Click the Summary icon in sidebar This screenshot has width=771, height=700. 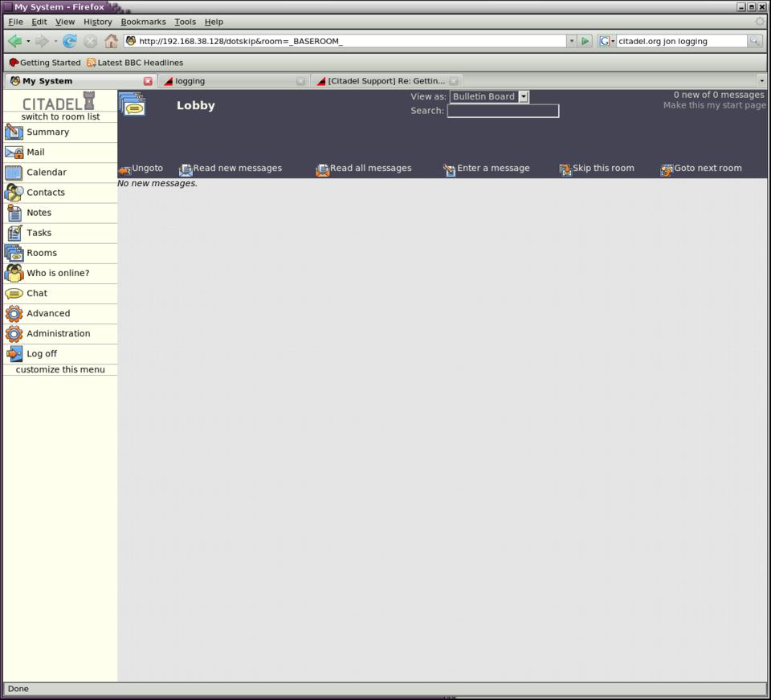pyautogui.click(x=14, y=132)
